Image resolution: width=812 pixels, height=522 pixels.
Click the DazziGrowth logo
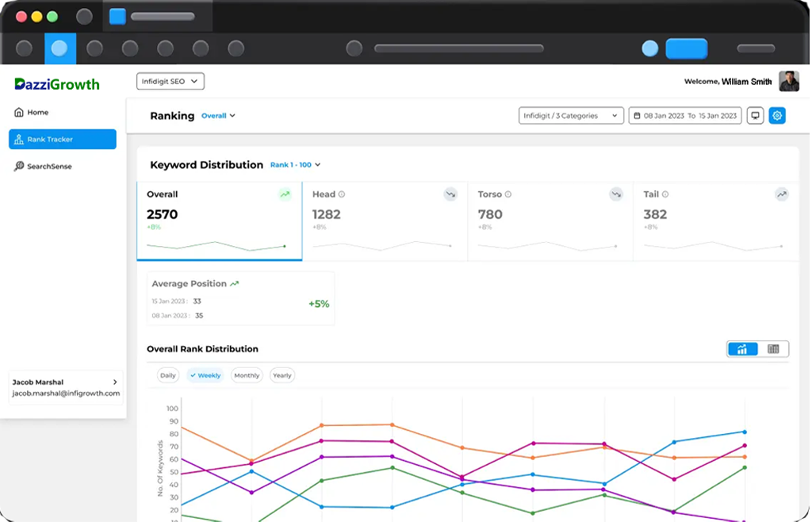(x=57, y=84)
